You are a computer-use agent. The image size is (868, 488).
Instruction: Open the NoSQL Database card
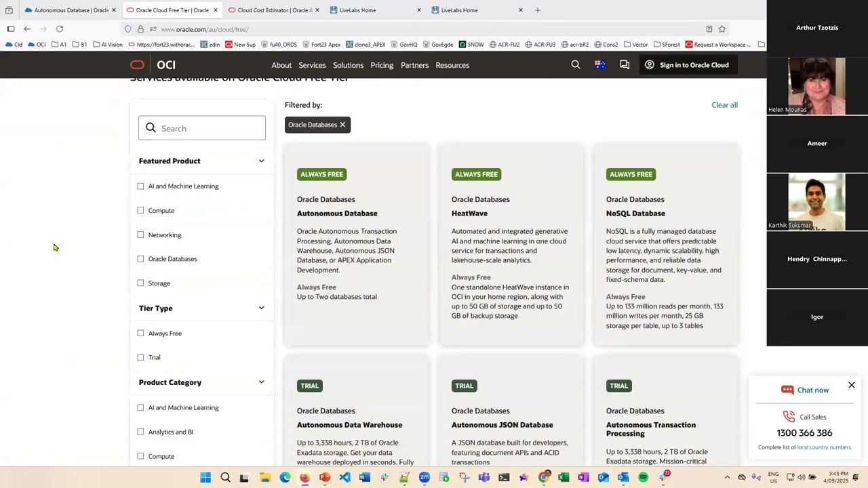(666, 245)
